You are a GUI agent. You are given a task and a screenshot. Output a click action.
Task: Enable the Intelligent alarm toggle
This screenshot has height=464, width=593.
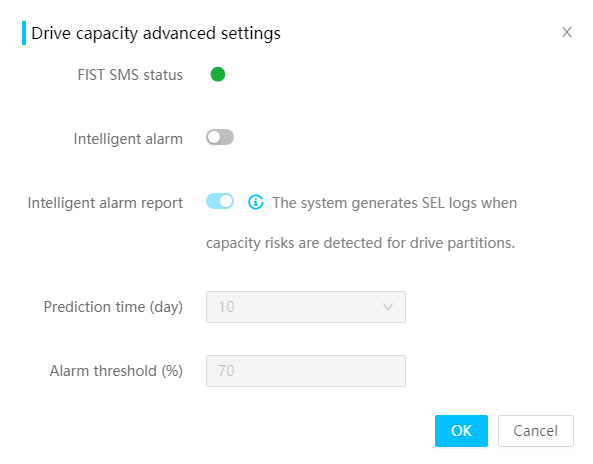[x=220, y=137]
